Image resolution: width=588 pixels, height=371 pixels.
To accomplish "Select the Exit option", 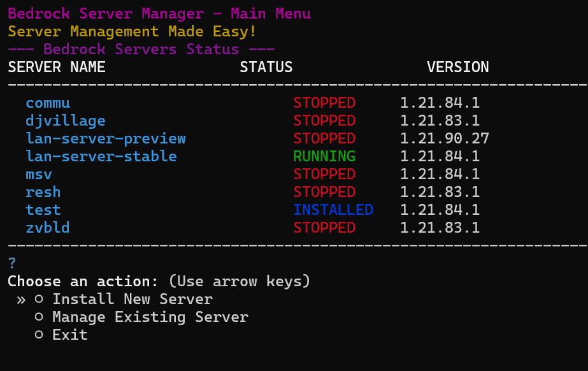I will [71, 335].
